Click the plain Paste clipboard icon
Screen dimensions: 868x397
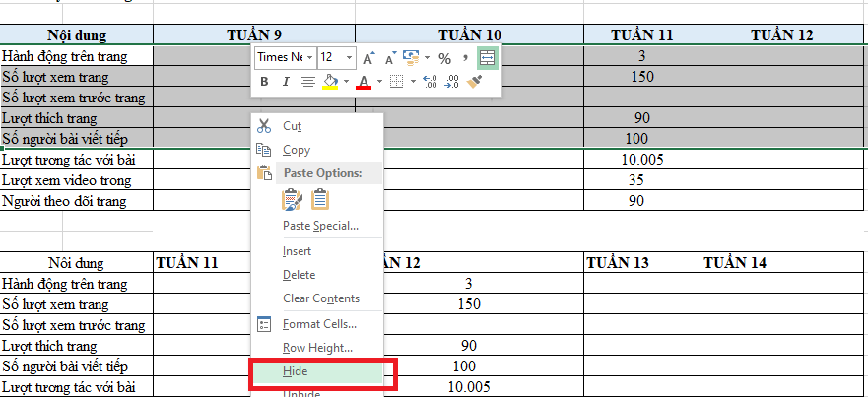point(320,200)
